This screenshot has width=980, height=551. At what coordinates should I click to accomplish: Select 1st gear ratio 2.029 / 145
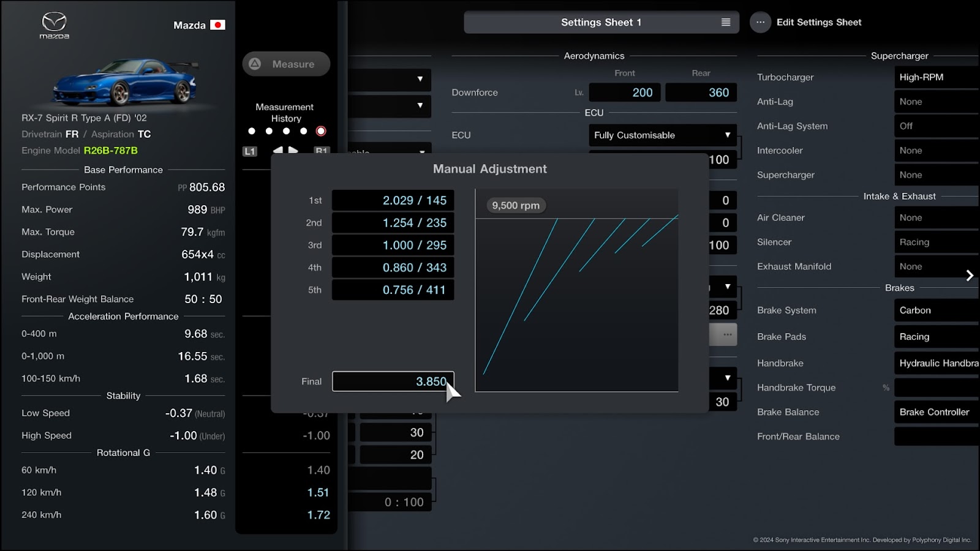393,201
